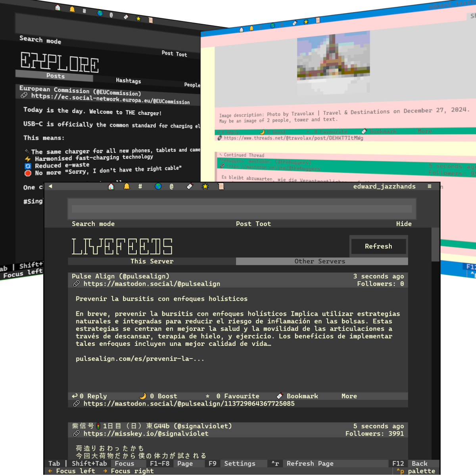Open More options on the pulsealign post
Screen dimensions: 476x476
click(x=349, y=396)
